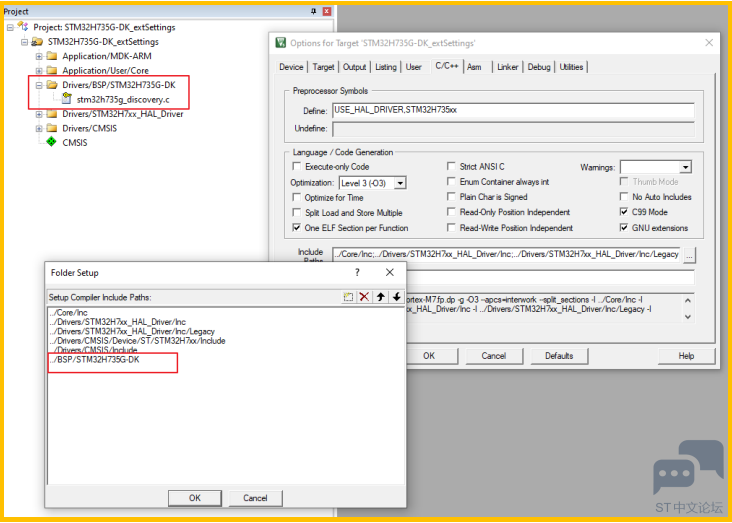
Task: Open the Output tab
Action: point(354,67)
